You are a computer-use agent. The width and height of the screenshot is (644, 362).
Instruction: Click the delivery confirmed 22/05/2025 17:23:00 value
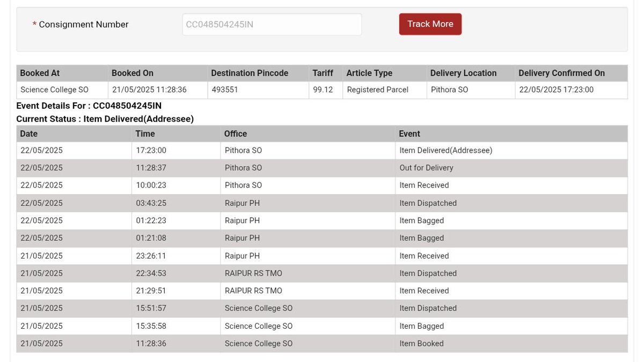click(556, 90)
